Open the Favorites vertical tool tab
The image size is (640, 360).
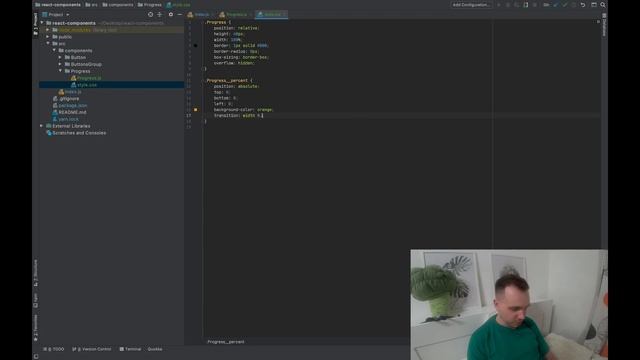tap(36, 328)
